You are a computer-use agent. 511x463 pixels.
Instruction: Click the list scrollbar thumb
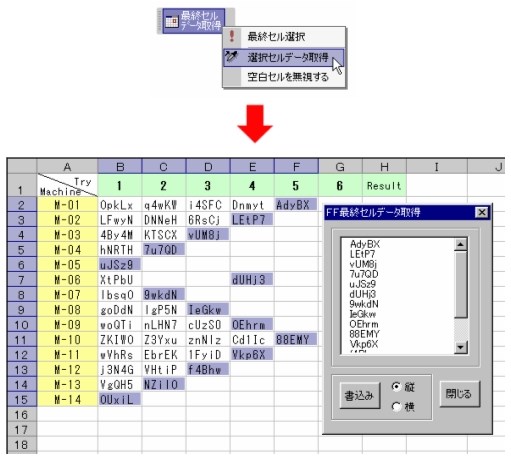pos(461,284)
